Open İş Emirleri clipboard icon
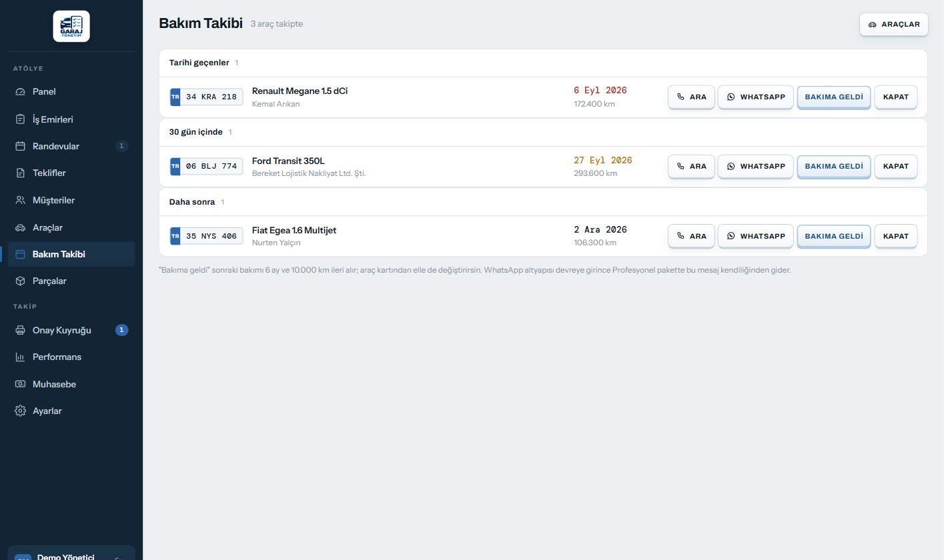The height and width of the screenshot is (560, 944). pyautogui.click(x=20, y=119)
